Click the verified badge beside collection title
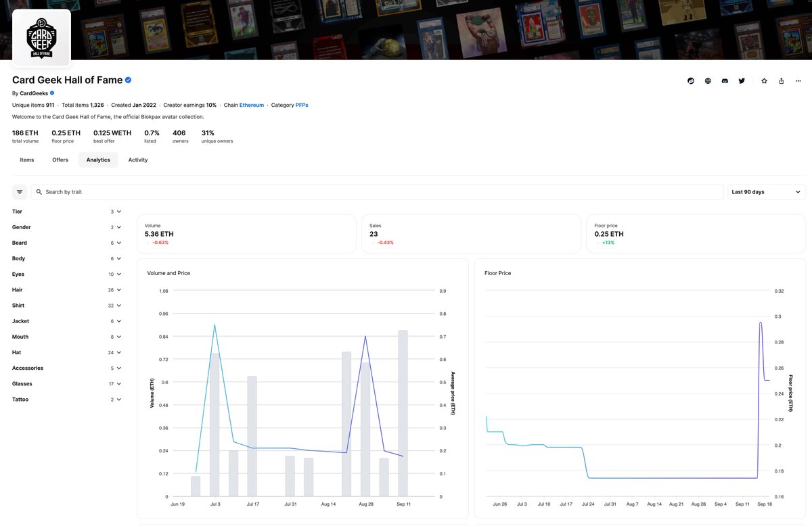 [128, 80]
